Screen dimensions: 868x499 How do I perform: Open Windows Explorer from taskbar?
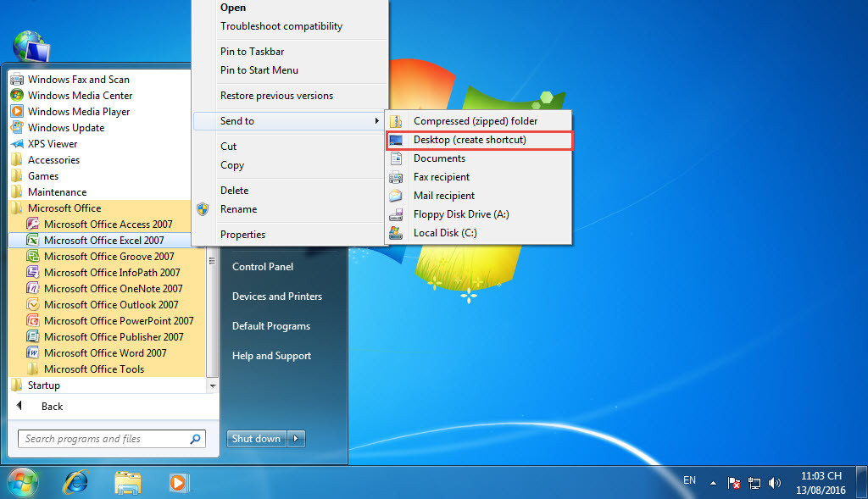click(x=127, y=482)
